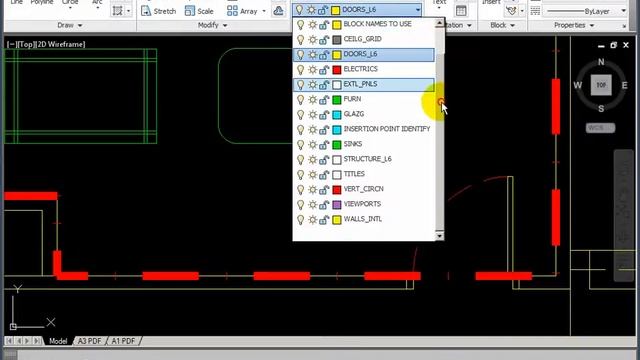Lock the EXTL_PNLS layer padlock
The image size is (640, 360).
pyautogui.click(x=324, y=84)
